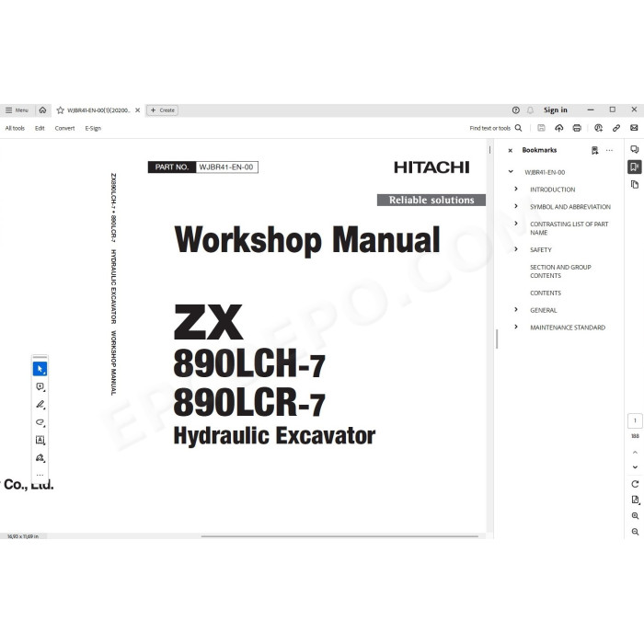Choose the selection arrow tool
This screenshot has height=644, width=644.
pos(40,369)
